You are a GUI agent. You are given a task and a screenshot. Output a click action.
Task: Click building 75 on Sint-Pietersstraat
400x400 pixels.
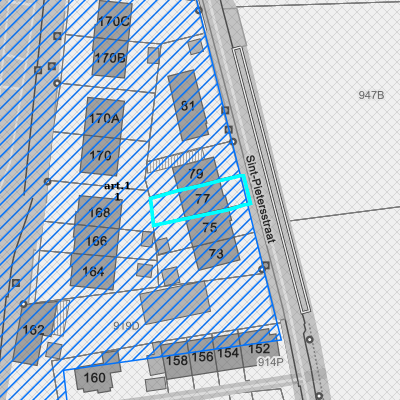point(210,228)
